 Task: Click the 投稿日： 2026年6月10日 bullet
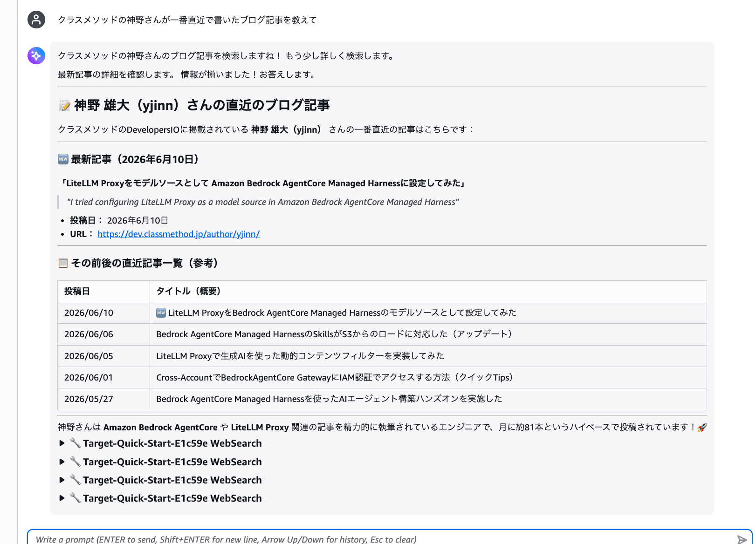119,220
